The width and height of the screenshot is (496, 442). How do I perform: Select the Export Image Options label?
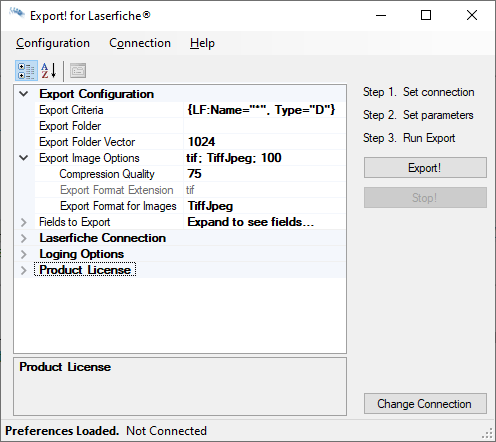(89, 158)
